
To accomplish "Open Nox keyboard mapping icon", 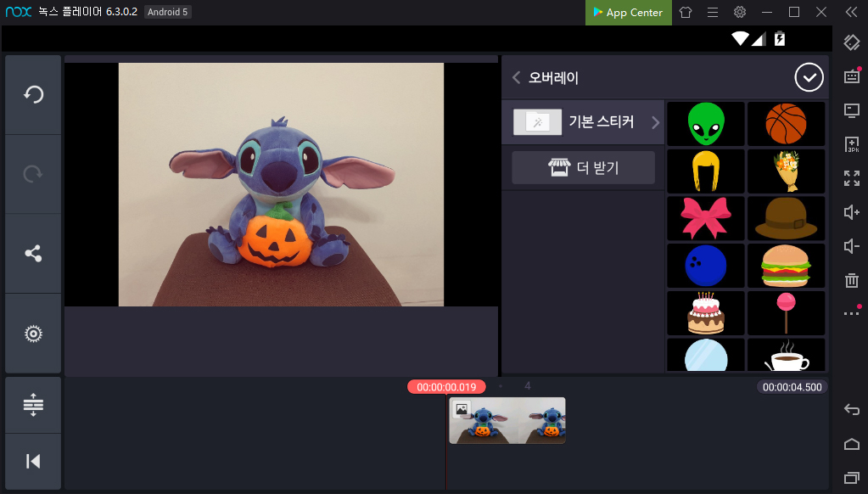I will click(x=851, y=76).
